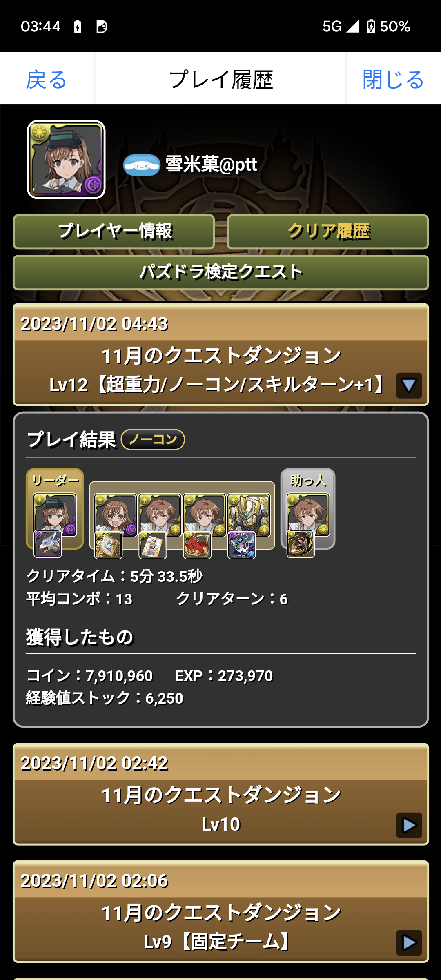Tap the player avatar portrait icon
The image size is (441, 980).
click(66, 160)
